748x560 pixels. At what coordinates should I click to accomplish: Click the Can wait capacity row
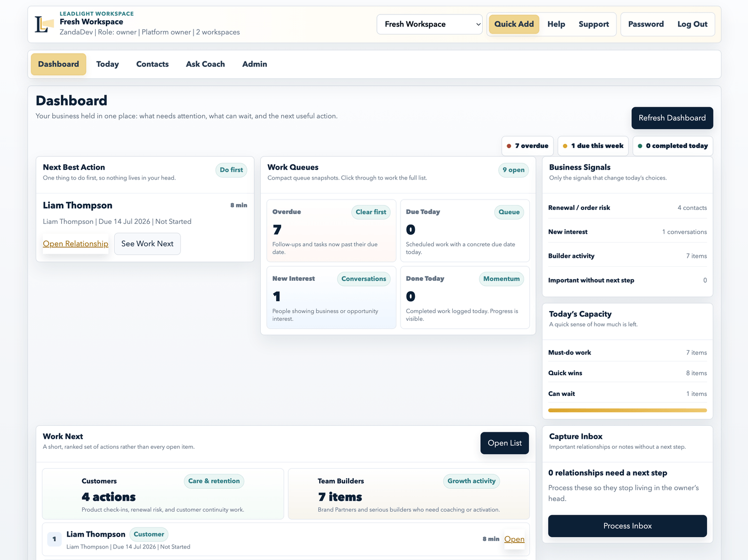(x=627, y=394)
